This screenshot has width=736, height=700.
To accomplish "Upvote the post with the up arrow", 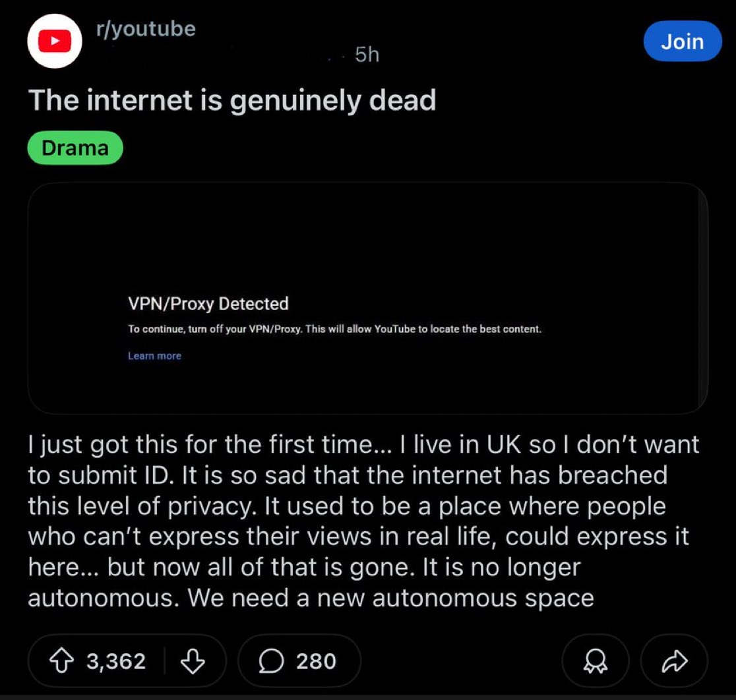I will coord(61,660).
